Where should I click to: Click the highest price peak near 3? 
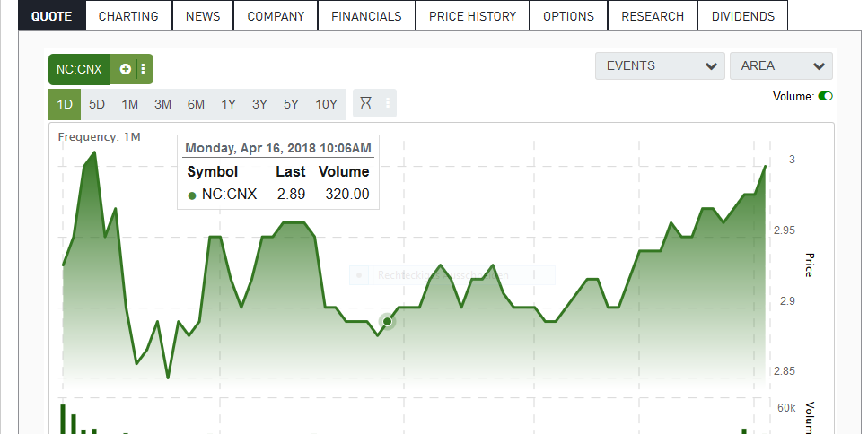pyautogui.click(x=92, y=154)
